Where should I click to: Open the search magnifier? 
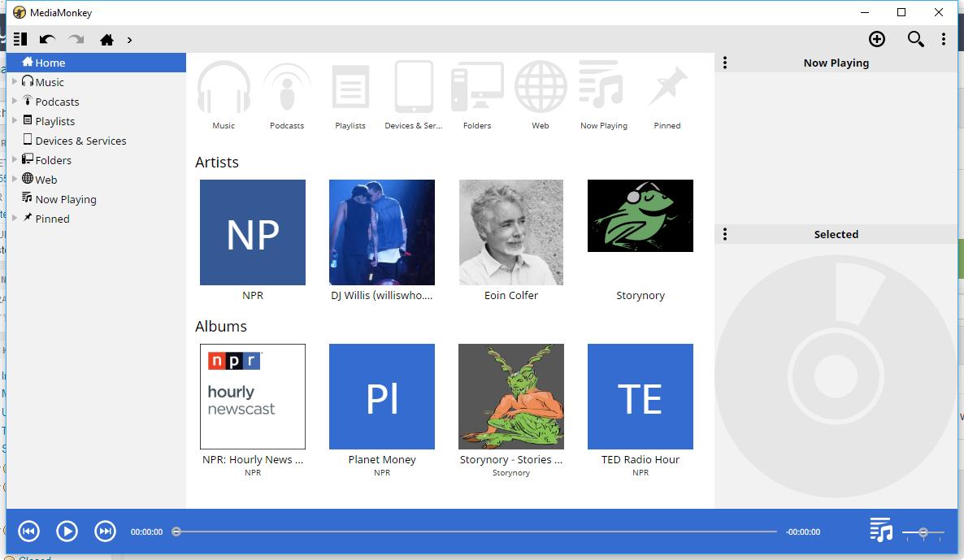(x=915, y=39)
